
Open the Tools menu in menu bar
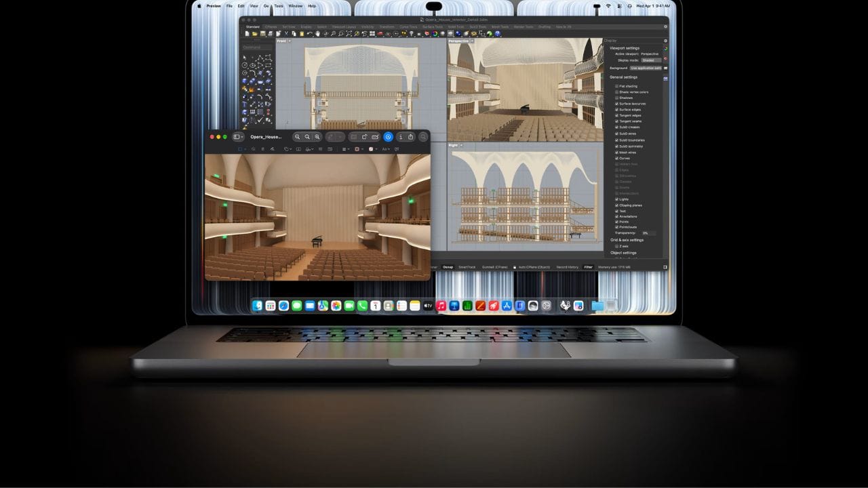(279, 5)
